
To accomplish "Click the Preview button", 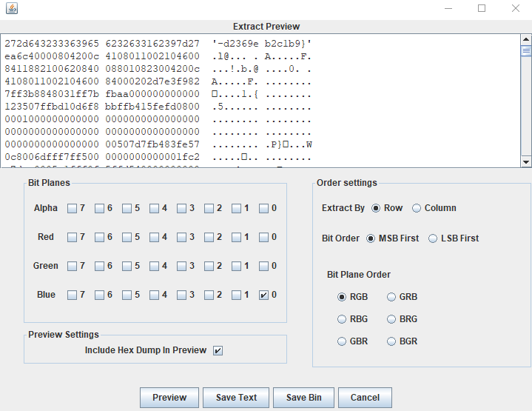I will click(169, 398).
